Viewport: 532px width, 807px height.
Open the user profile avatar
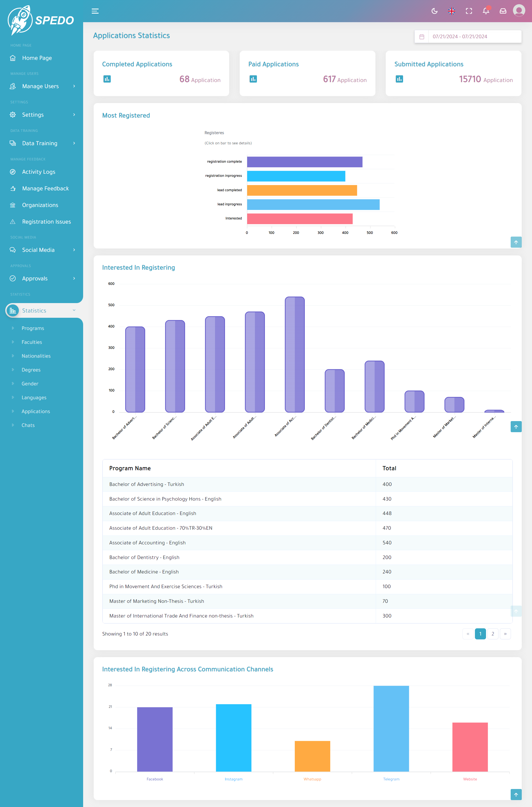click(x=519, y=11)
